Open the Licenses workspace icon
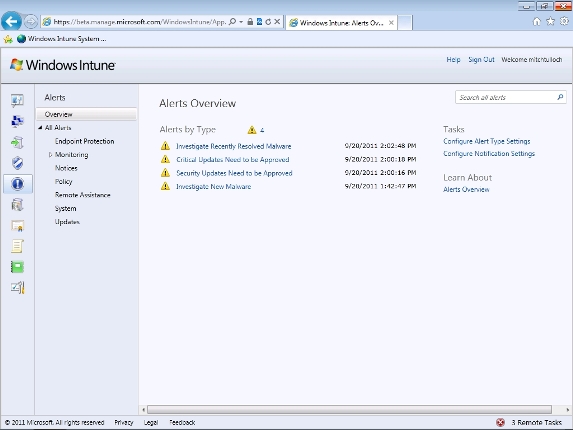The image size is (573, 430). 17,226
